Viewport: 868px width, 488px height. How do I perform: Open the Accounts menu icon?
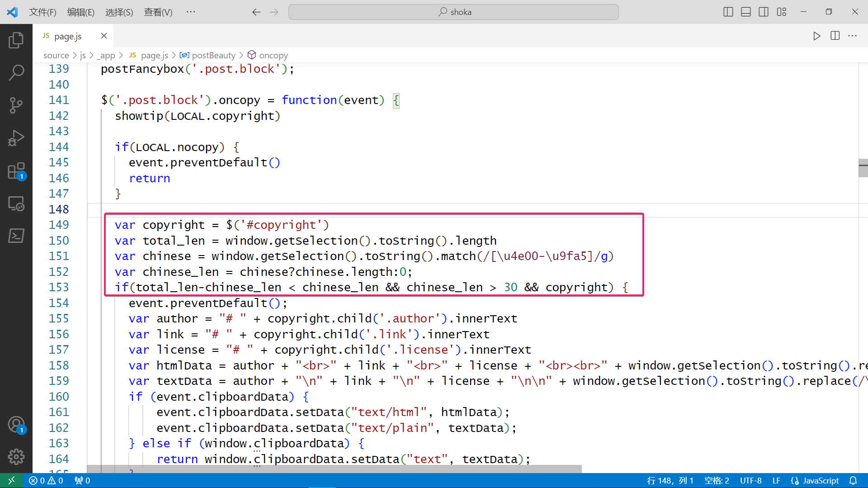tap(16, 425)
